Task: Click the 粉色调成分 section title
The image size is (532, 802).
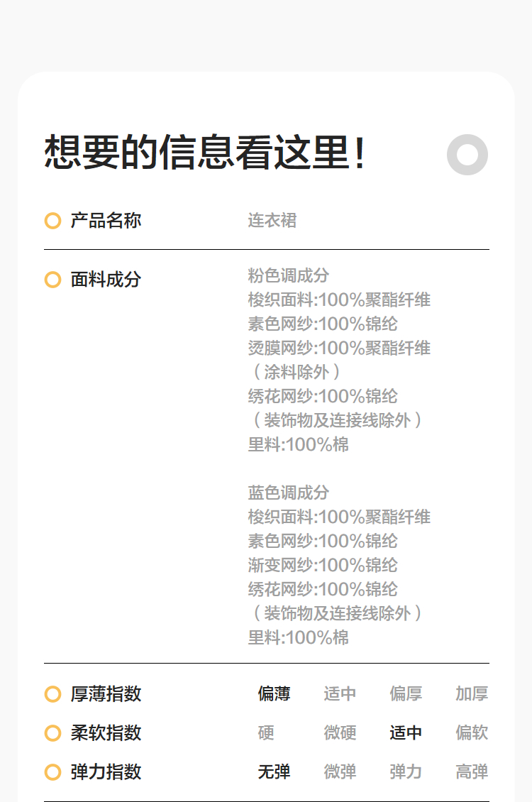Action: pos(289,275)
